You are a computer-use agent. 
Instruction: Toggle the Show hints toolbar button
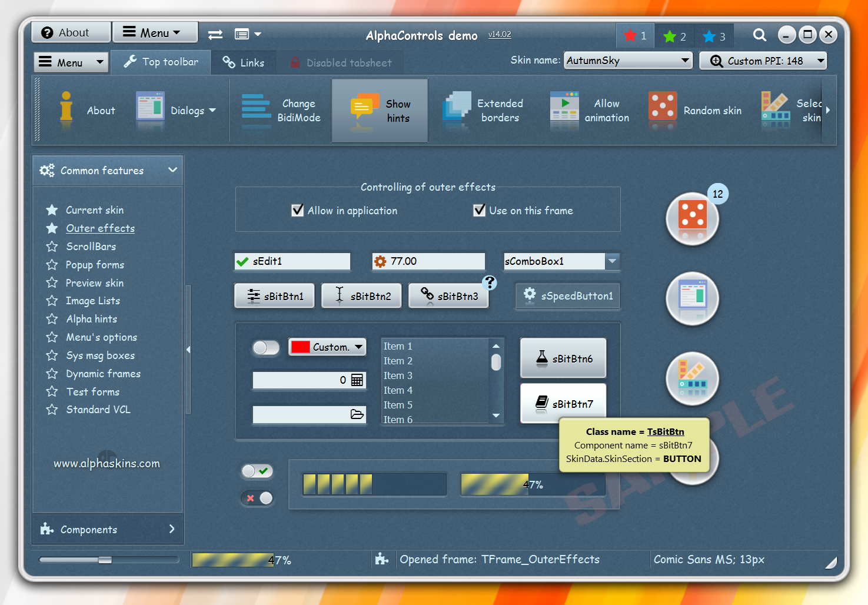(380, 111)
